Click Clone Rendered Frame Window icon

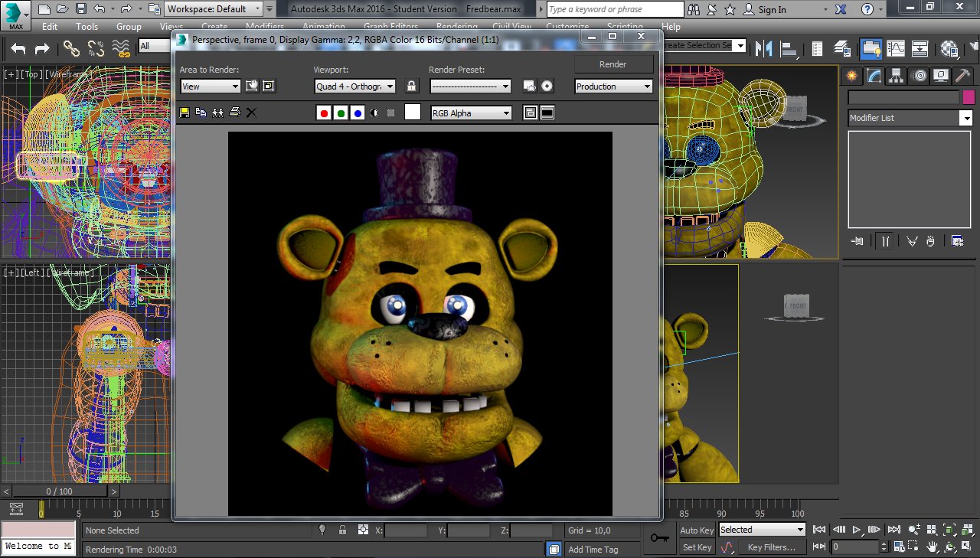pyautogui.click(x=217, y=113)
